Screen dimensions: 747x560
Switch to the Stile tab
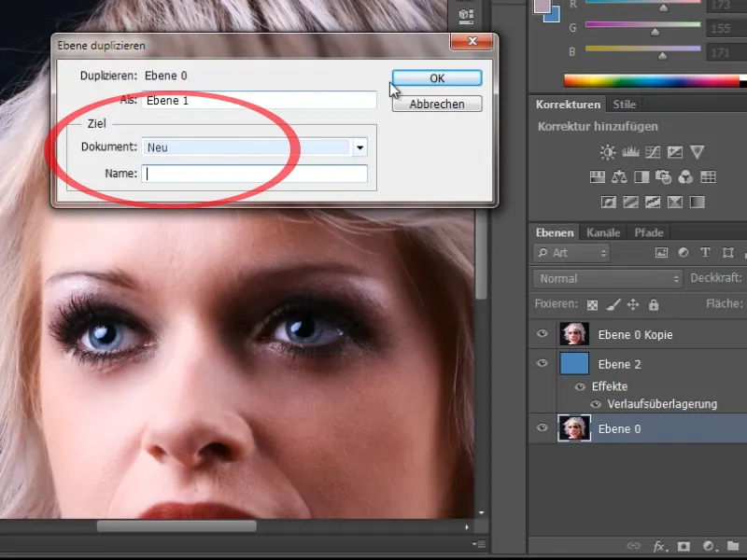coord(624,105)
